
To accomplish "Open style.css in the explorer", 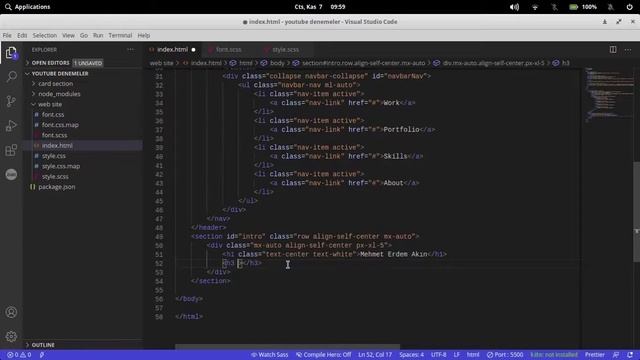I will click(x=53, y=156).
